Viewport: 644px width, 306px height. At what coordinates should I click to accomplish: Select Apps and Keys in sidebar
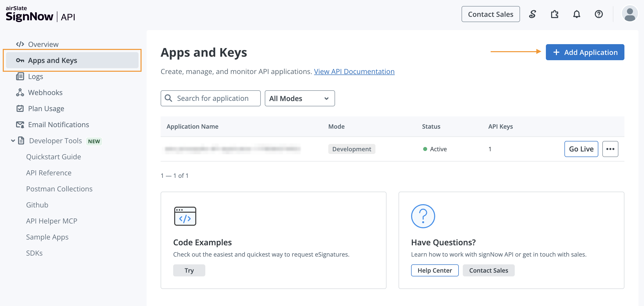pyautogui.click(x=72, y=60)
